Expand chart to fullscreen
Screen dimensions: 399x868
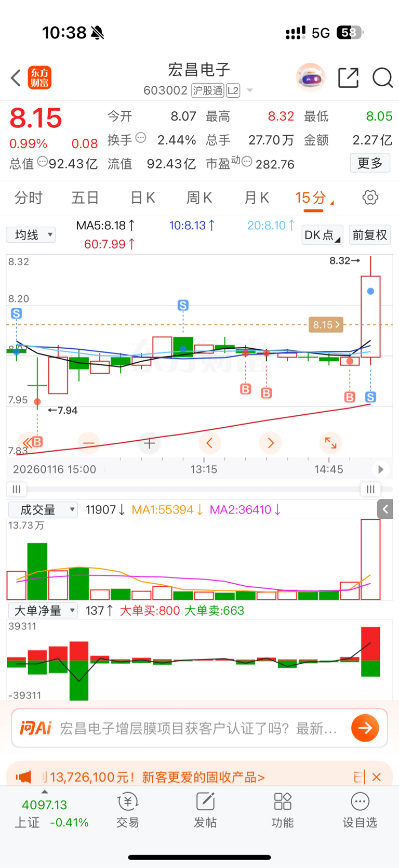(x=330, y=443)
